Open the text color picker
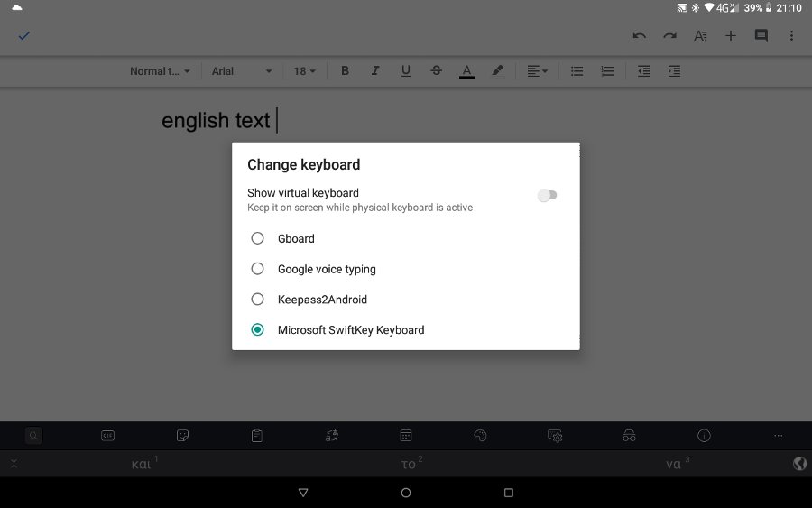Image resolution: width=812 pixels, height=508 pixels. (466, 71)
